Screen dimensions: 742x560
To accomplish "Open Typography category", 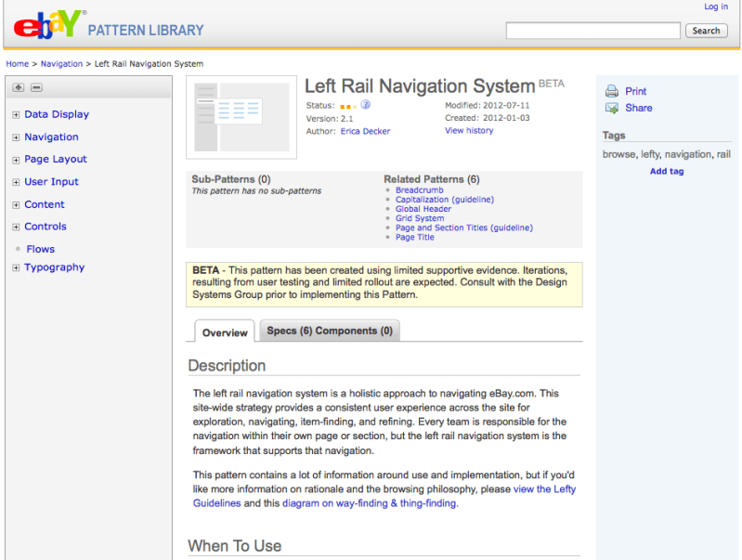I will [x=55, y=267].
